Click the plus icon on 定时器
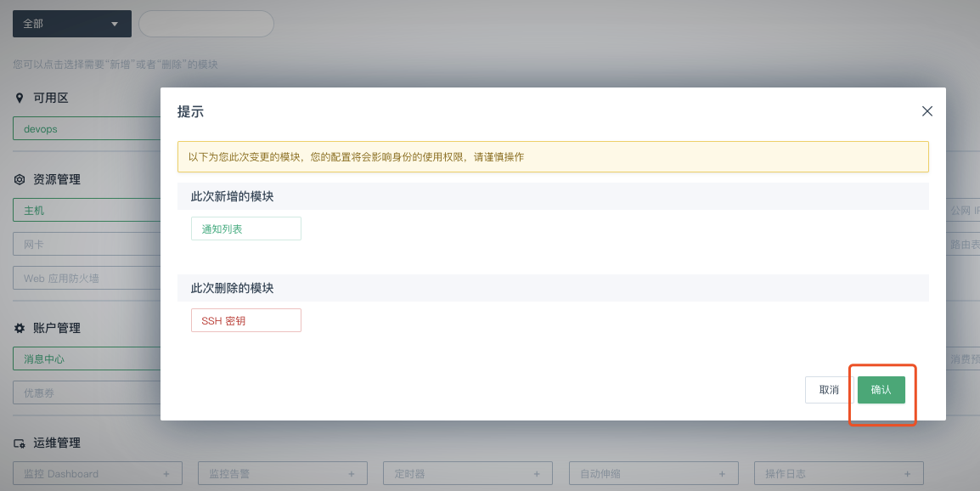 coord(537,474)
